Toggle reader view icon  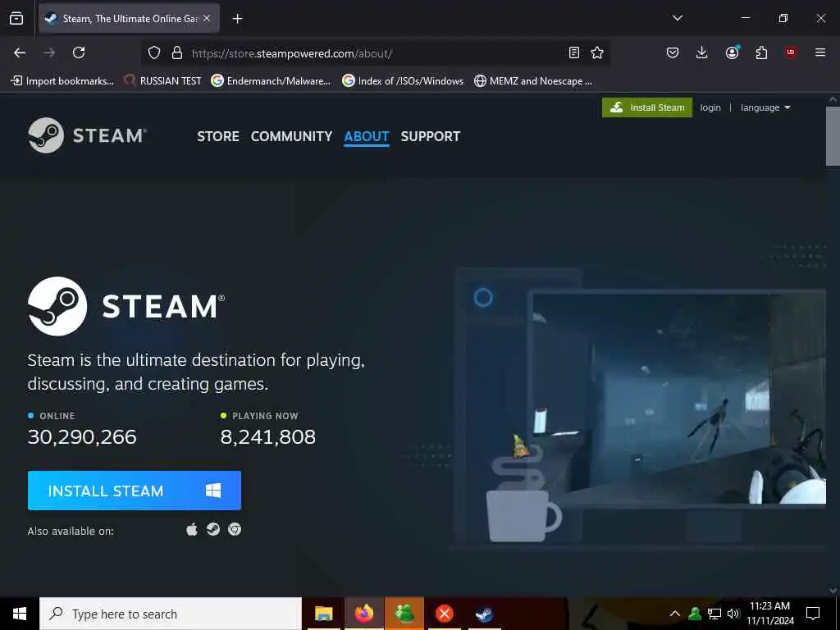[x=573, y=52]
